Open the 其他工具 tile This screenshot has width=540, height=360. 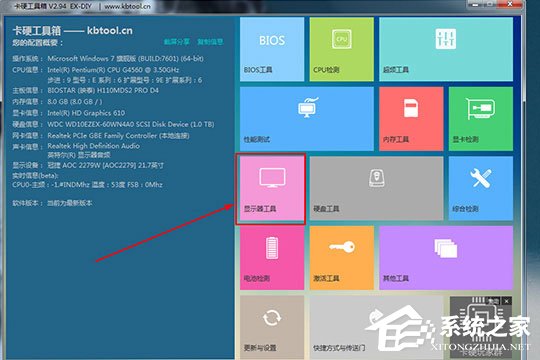point(446,258)
